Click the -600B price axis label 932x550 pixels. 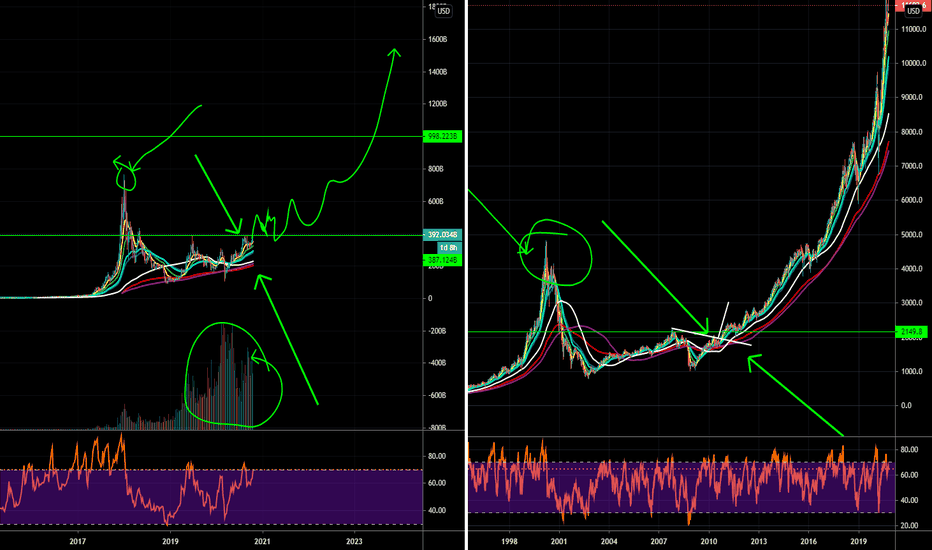pos(437,395)
